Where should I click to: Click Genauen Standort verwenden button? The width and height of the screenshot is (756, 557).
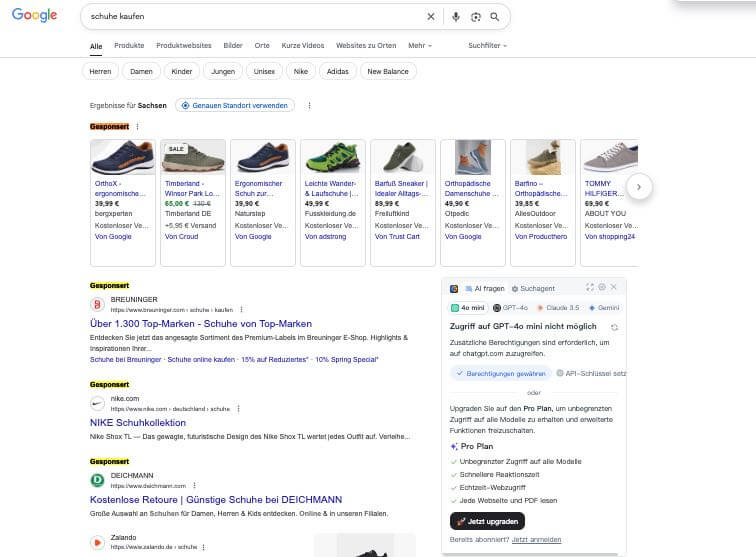tap(235, 105)
